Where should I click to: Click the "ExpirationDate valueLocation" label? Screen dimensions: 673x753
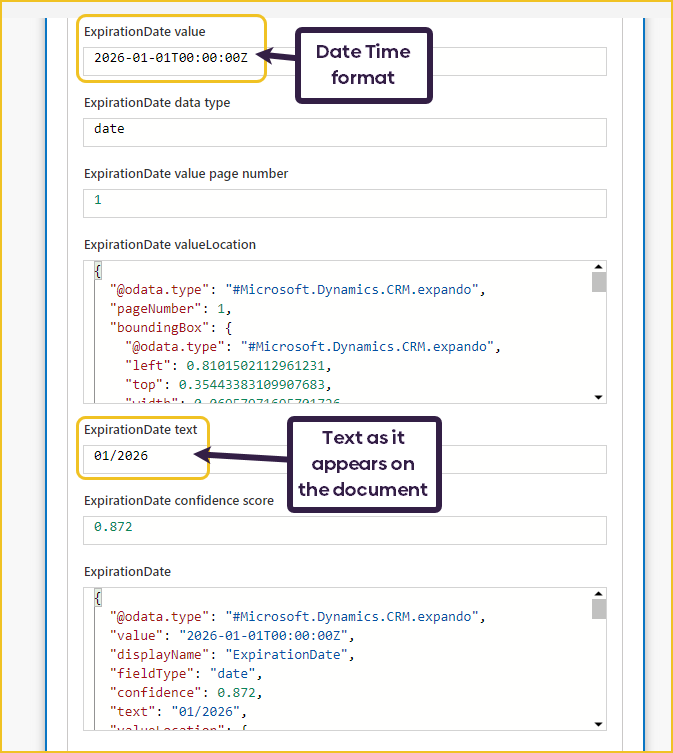coord(170,244)
